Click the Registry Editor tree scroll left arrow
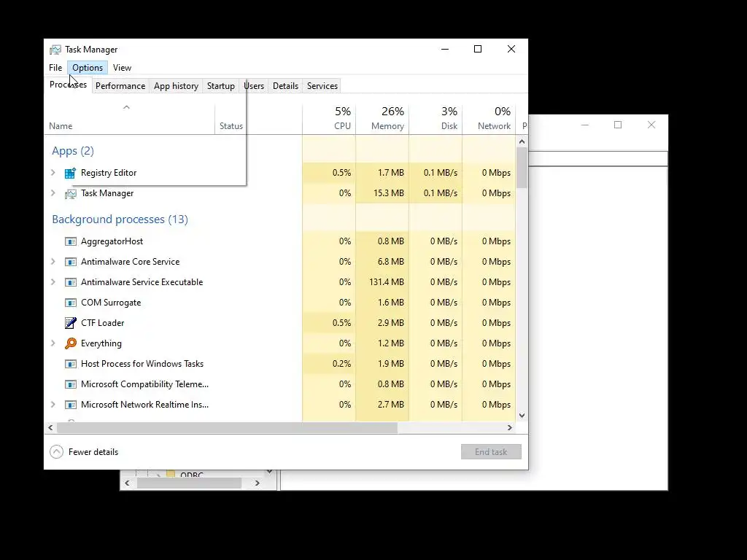The width and height of the screenshot is (747, 560). (127, 483)
